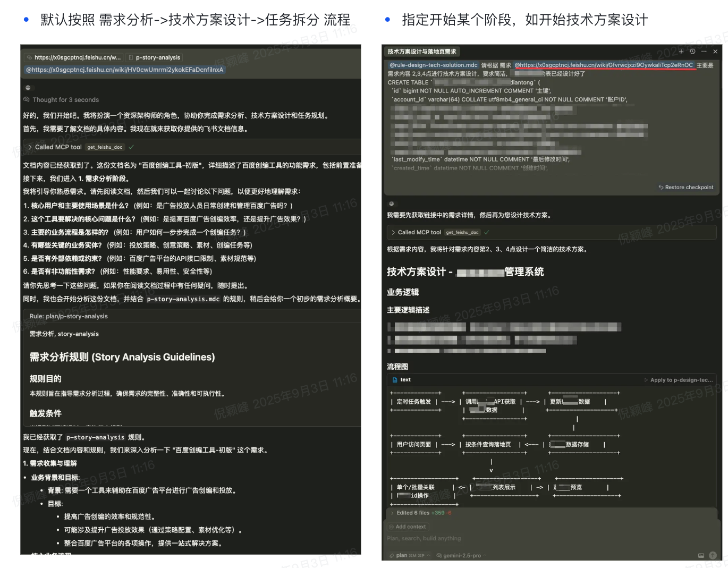Click the 定时任务触发 box in the flowchart
The width and height of the screenshot is (728, 568).
(x=414, y=402)
